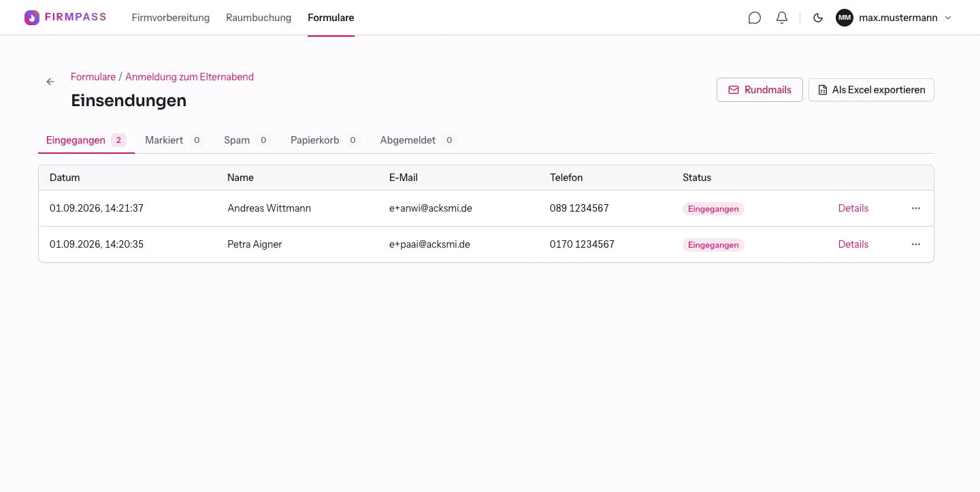The image size is (980, 492).
Task: Click the Eingegangen status badge for Petra Aigner
Action: point(713,245)
